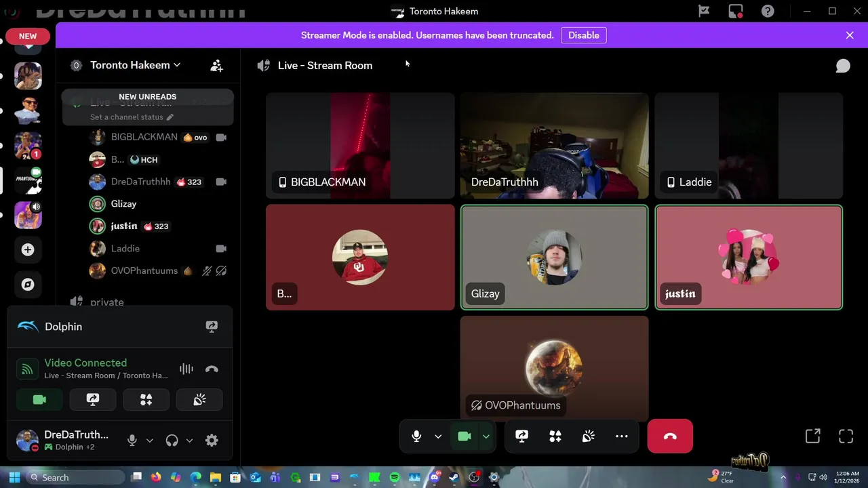Expand camera options in call control bar

coord(486,436)
